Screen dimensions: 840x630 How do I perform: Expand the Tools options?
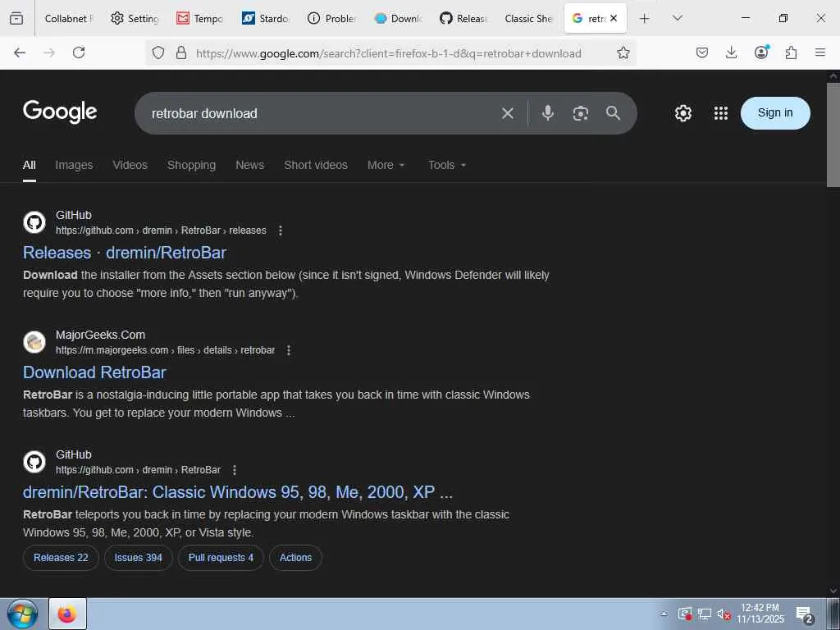[447, 165]
